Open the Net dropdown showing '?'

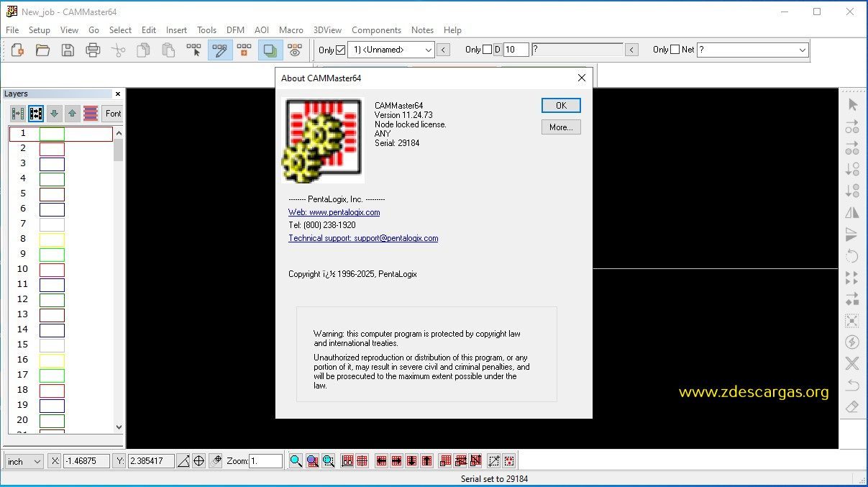(x=753, y=50)
